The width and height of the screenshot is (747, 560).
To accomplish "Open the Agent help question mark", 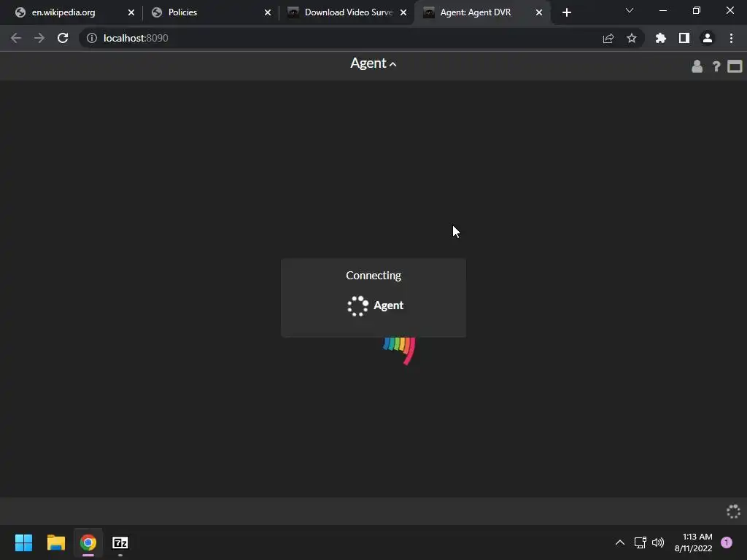I will coord(716,66).
